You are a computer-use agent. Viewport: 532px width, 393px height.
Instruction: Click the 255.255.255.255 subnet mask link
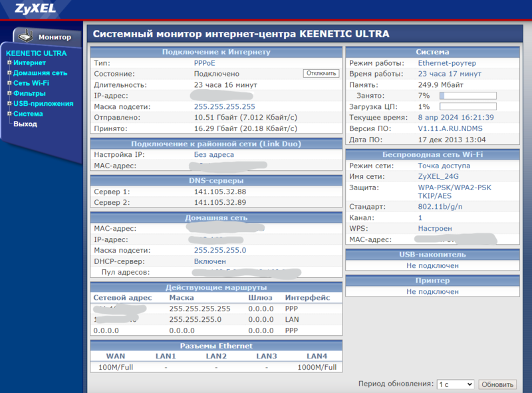[224, 106]
